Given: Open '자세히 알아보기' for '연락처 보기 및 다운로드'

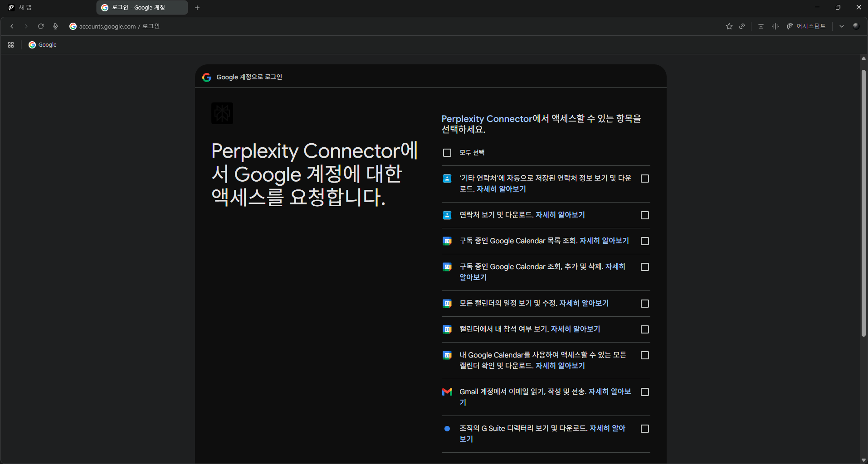Looking at the screenshot, I should pos(560,215).
